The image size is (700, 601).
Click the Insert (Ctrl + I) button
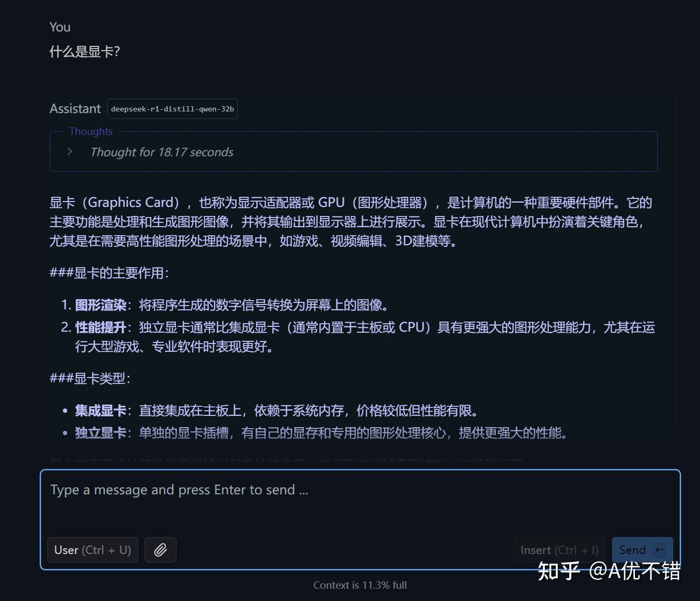(559, 550)
